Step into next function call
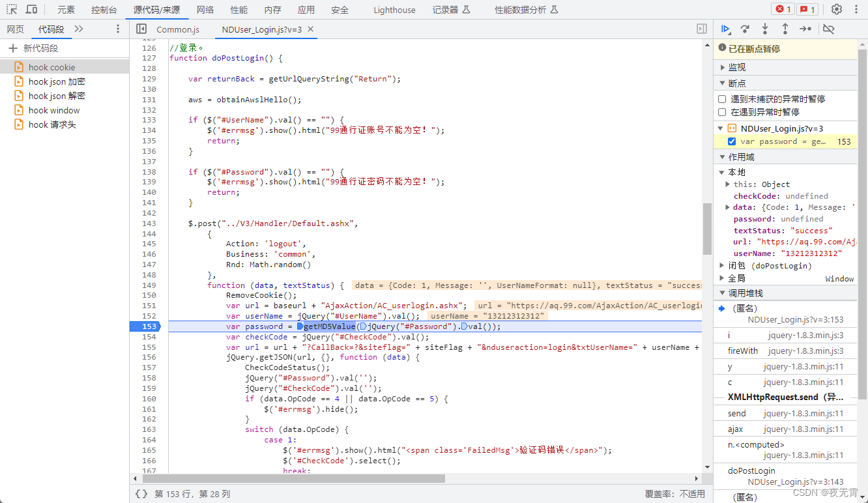 point(765,29)
